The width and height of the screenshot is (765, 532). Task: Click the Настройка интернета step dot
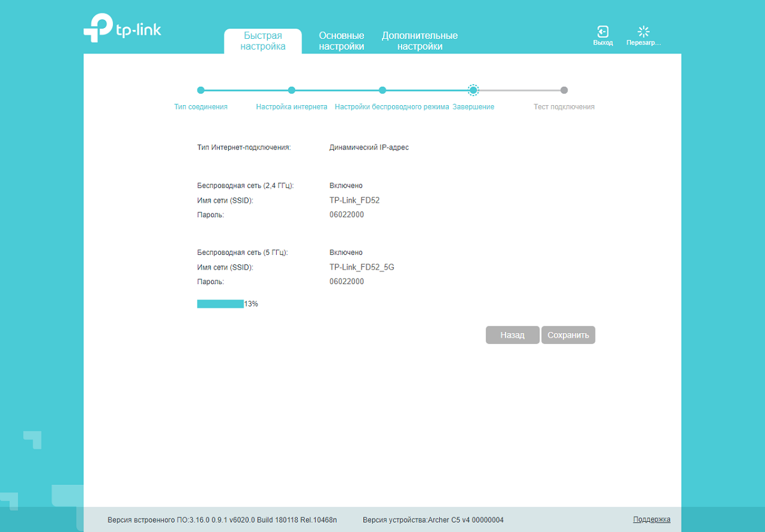click(291, 90)
